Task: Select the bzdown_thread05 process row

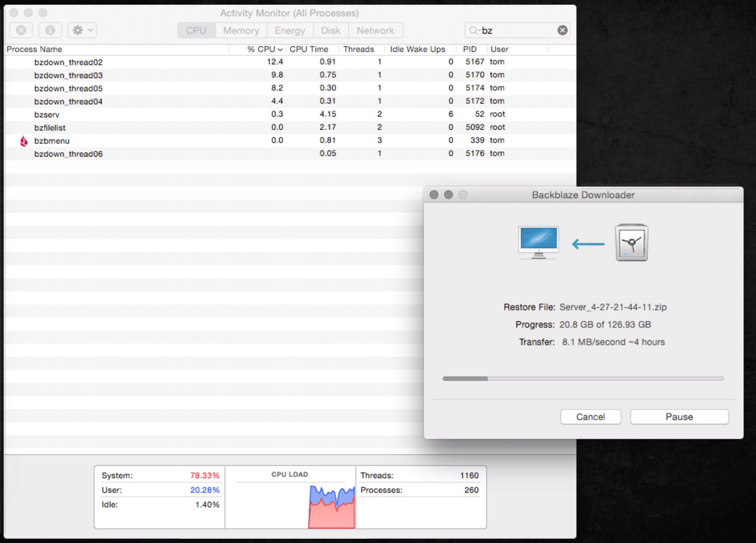Action: [290, 88]
